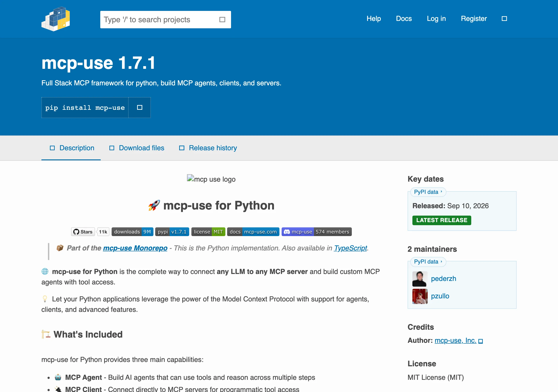Click the 'License' sidebar heading
This screenshot has width=558, height=392.
point(422,364)
